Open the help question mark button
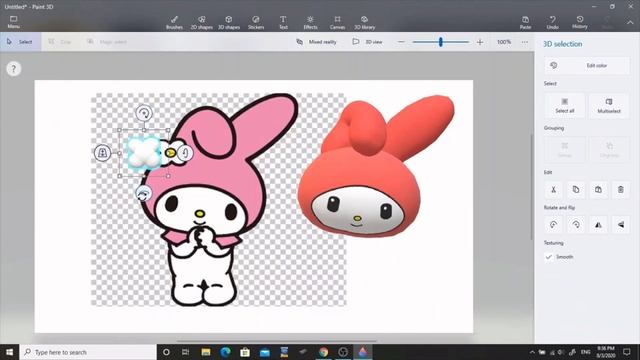 pyautogui.click(x=13, y=69)
